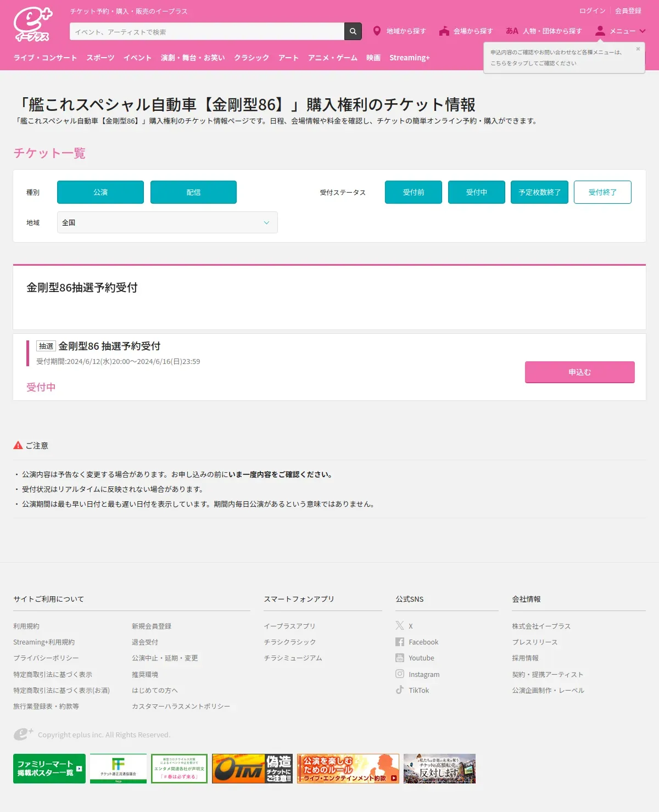Focus the event search input field

tap(207, 31)
